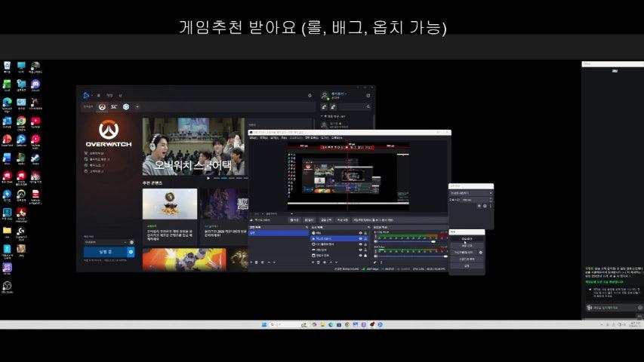Screen dimensions: 644x362
Task: Open OBS 도움말 menu
Action: click(337, 137)
